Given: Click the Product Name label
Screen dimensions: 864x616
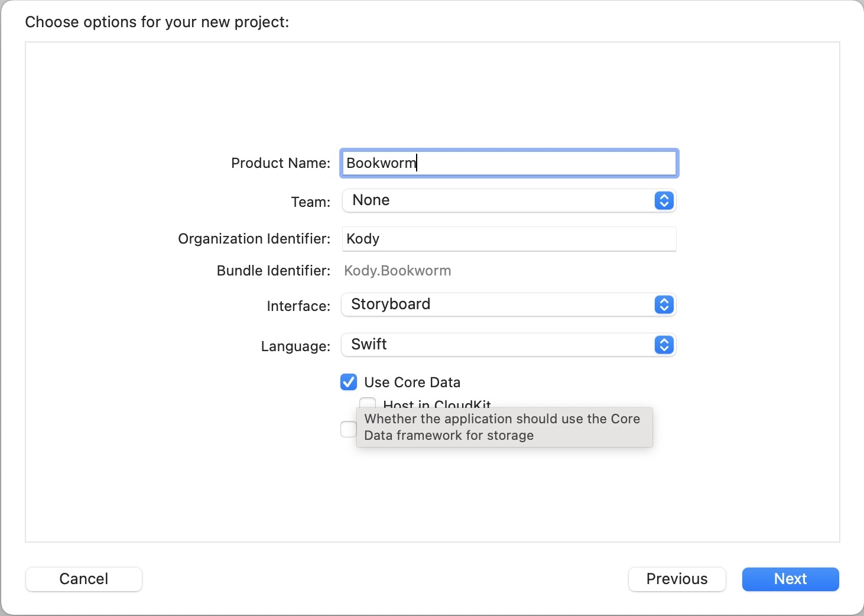Looking at the screenshot, I should click(280, 163).
